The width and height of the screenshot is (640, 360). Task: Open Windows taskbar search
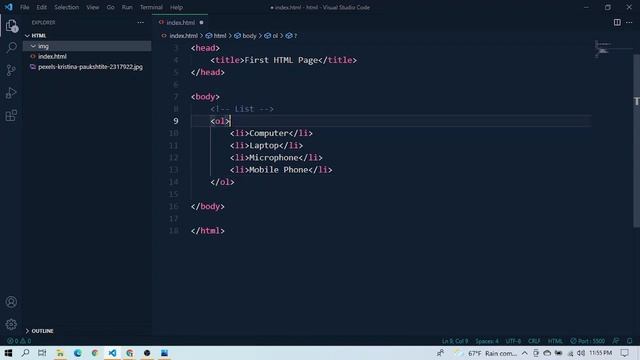point(25,353)
